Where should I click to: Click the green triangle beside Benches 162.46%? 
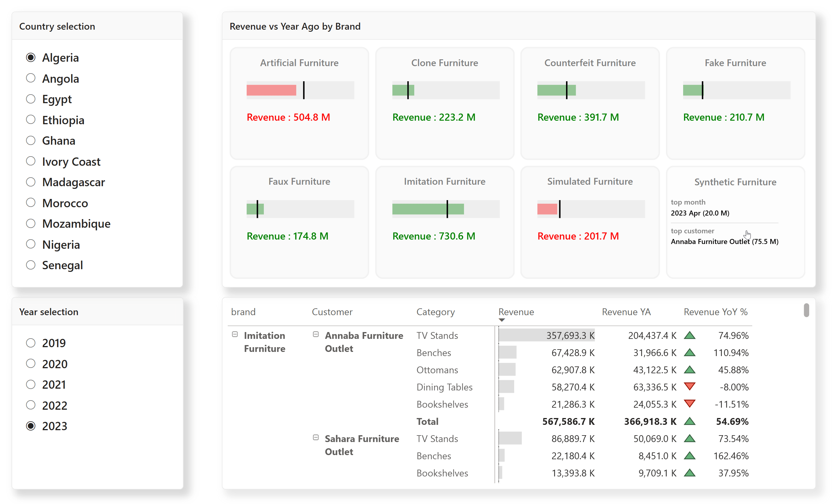coord(690,456)
